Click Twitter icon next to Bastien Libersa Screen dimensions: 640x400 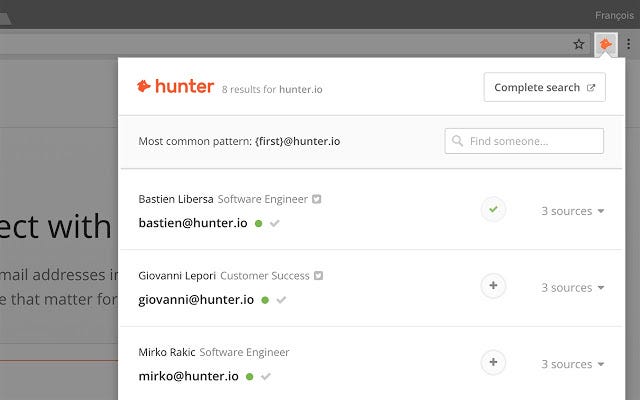coord(317,199)
